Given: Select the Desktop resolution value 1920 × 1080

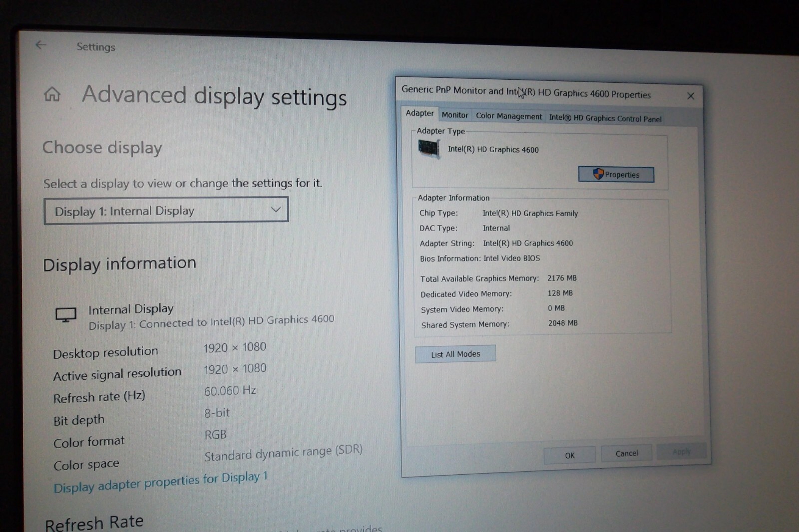Looking at the screenshot, I should click(235, 347).
